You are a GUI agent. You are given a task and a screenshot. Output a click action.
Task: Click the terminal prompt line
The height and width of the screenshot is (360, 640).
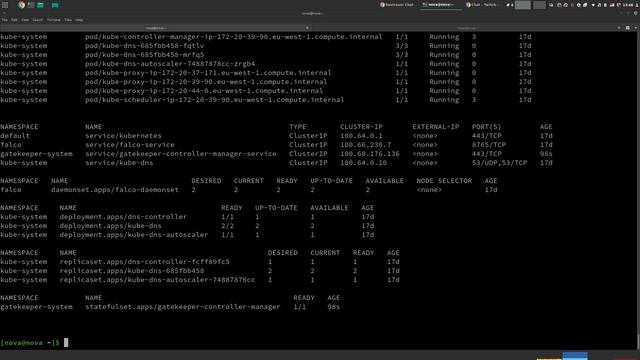(34, 343)
